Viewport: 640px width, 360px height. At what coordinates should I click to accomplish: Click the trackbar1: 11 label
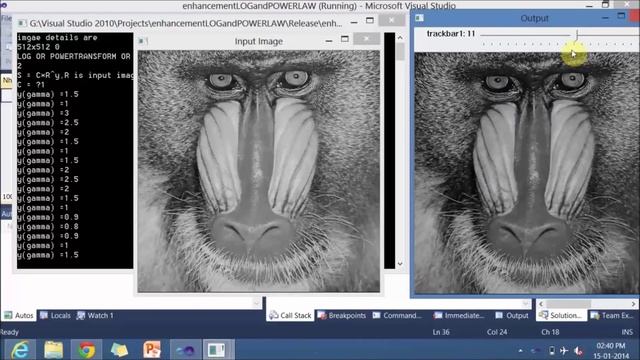(451, 33)
